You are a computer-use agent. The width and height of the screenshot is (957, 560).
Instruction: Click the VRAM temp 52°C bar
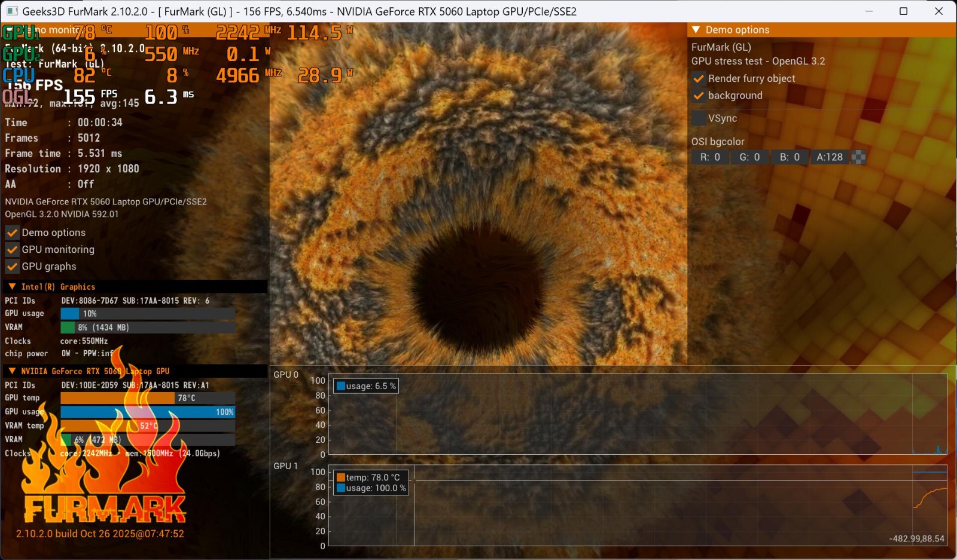[148, 426]
